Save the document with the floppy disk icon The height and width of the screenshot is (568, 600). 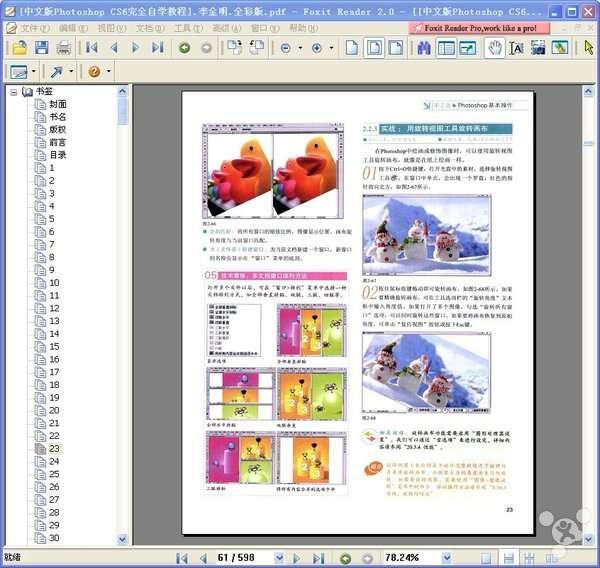(41, 47)
